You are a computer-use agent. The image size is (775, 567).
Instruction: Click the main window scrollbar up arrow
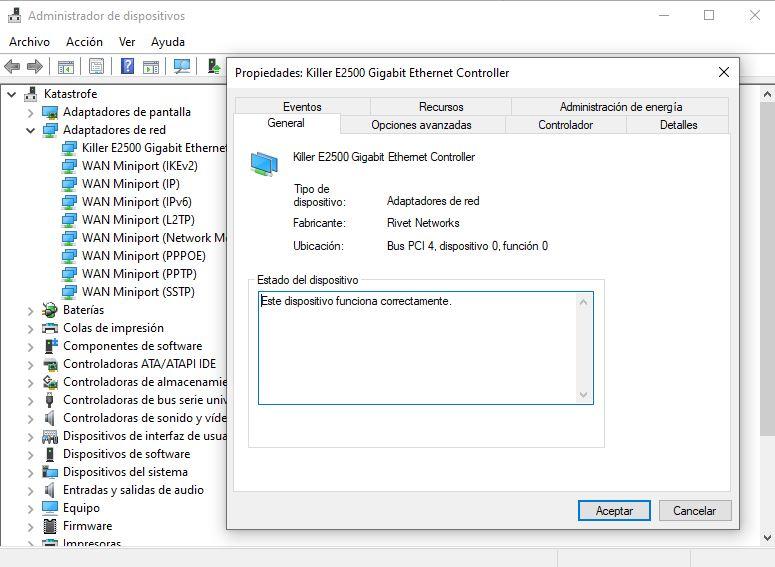click(768, 93)
